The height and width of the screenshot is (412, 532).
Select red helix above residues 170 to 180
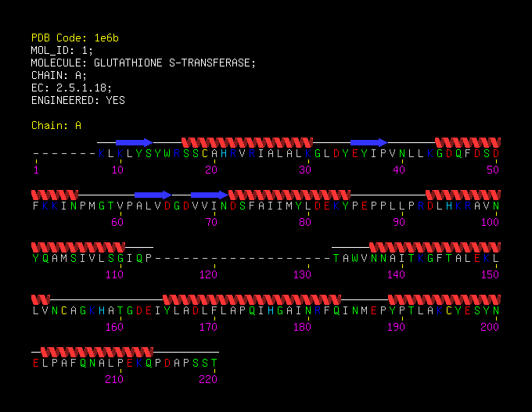[x=252, y=299]
